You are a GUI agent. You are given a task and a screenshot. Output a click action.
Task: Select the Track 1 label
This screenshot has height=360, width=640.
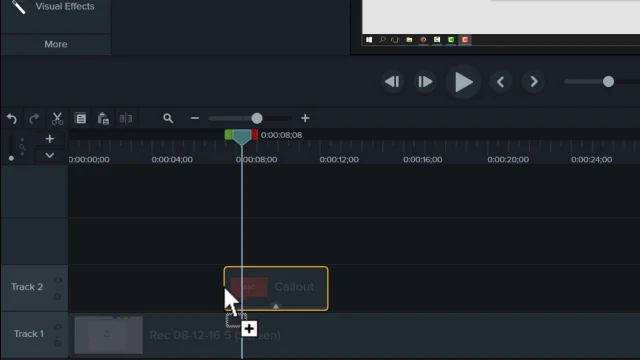[x=29, y=334]
